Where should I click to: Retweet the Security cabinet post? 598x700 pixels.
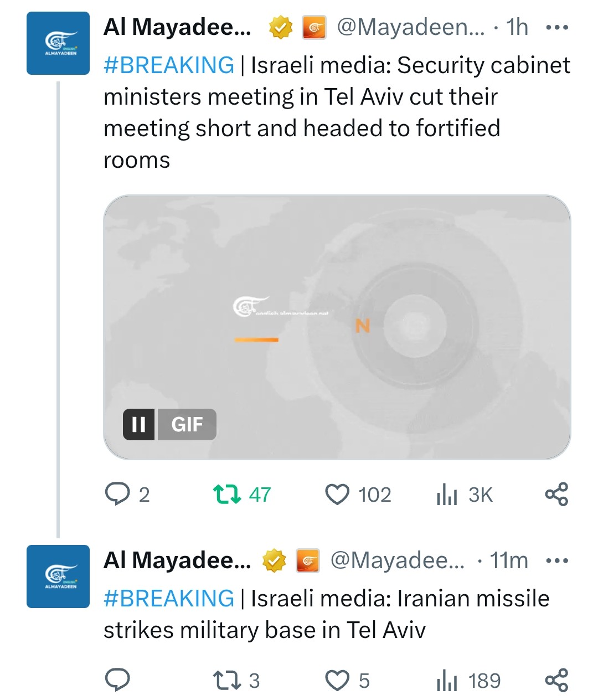point(228,494)
